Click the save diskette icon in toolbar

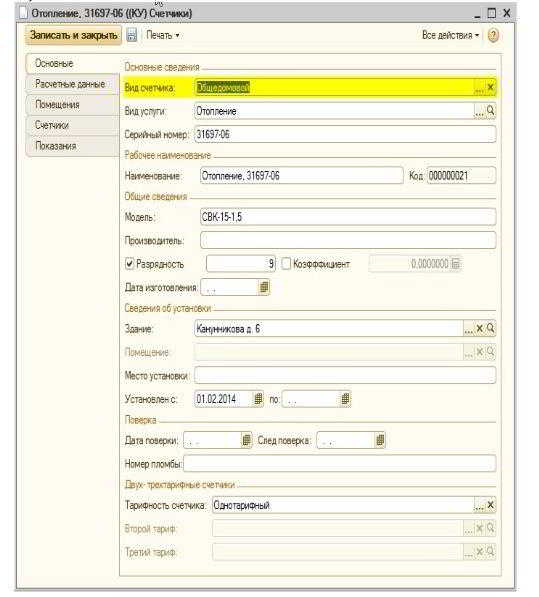click(132, 35)
